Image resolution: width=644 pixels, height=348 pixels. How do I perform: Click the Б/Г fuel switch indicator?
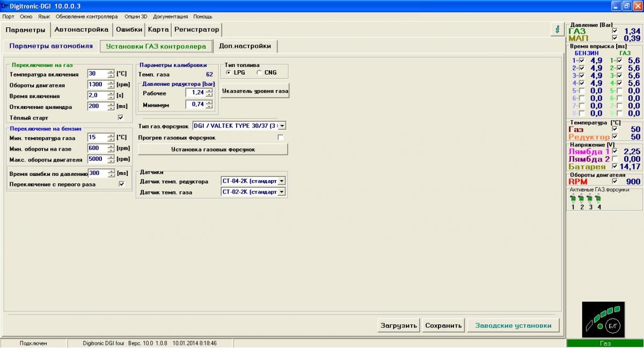613,325
